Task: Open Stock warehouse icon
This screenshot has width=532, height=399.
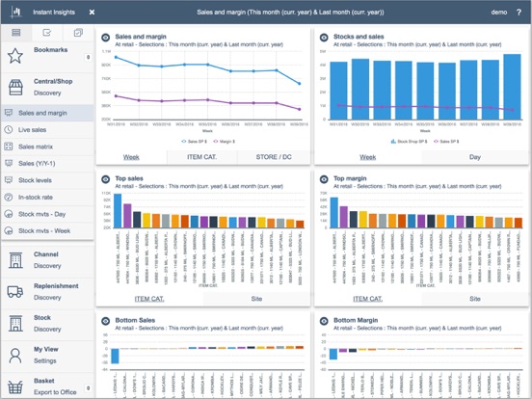Action: click(15, 323)
